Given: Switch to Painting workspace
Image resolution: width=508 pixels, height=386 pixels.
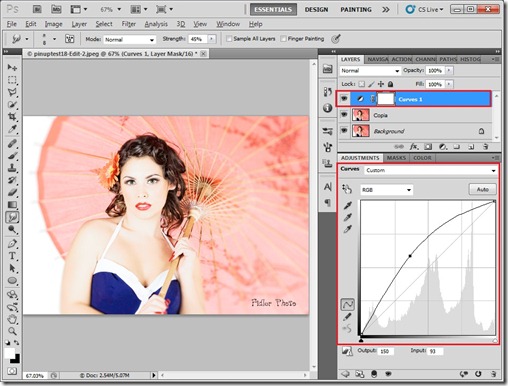Looking at the screenshot, I should (356, 9).
